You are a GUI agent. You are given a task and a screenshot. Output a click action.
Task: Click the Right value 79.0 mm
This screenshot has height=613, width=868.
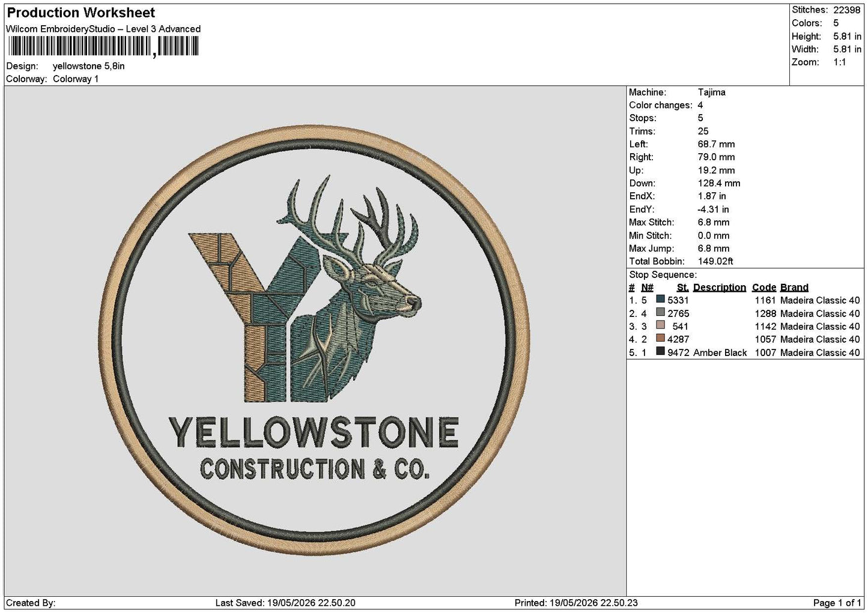click(x=717, y=157)
